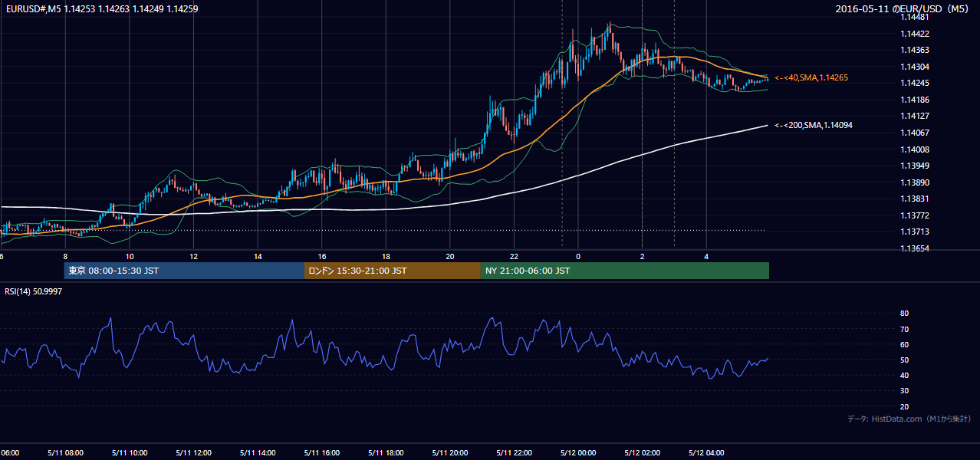Click the 5/12 04:00 time axis label

tap(706, 452)
